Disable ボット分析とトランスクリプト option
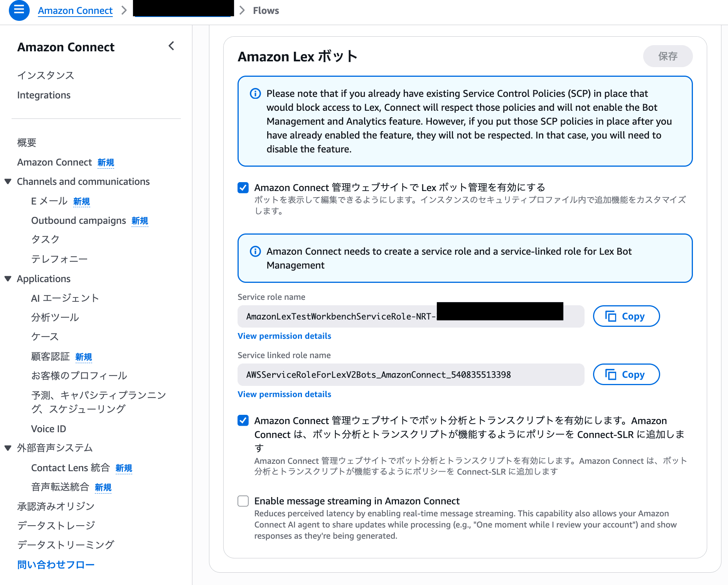 (x=243, y=421)
